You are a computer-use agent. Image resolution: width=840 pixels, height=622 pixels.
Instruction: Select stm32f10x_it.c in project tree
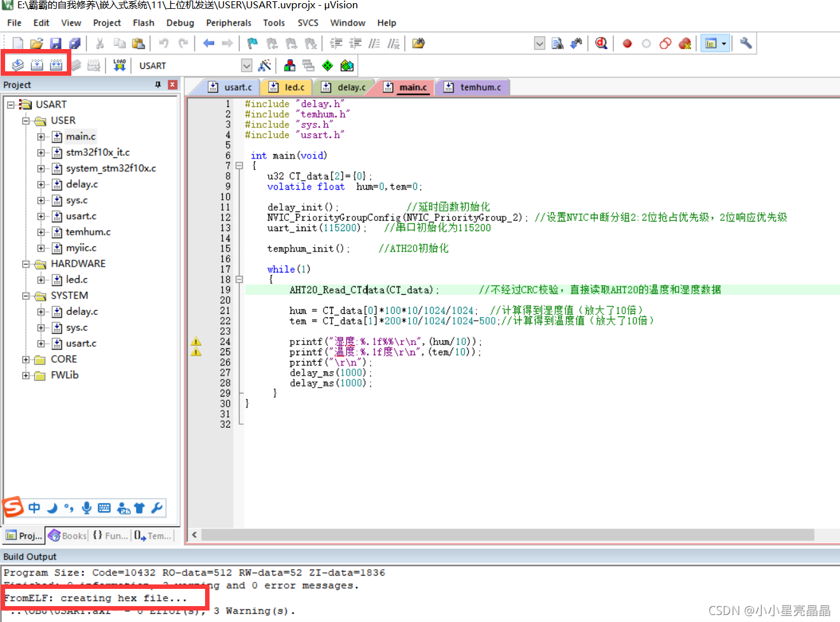click(97, 152)
